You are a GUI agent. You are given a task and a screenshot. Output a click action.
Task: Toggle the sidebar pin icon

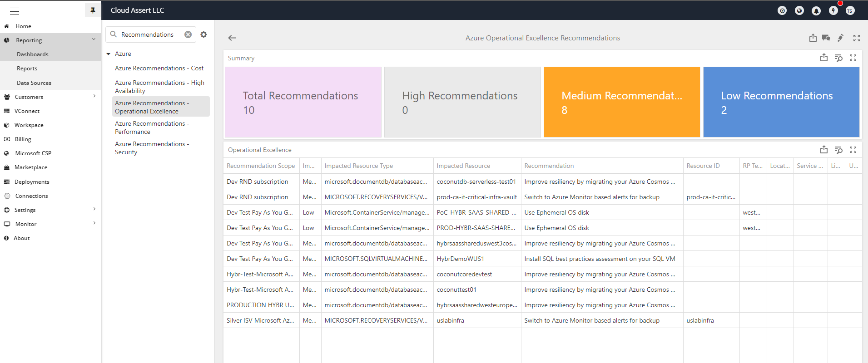click(x=93, y=10)
